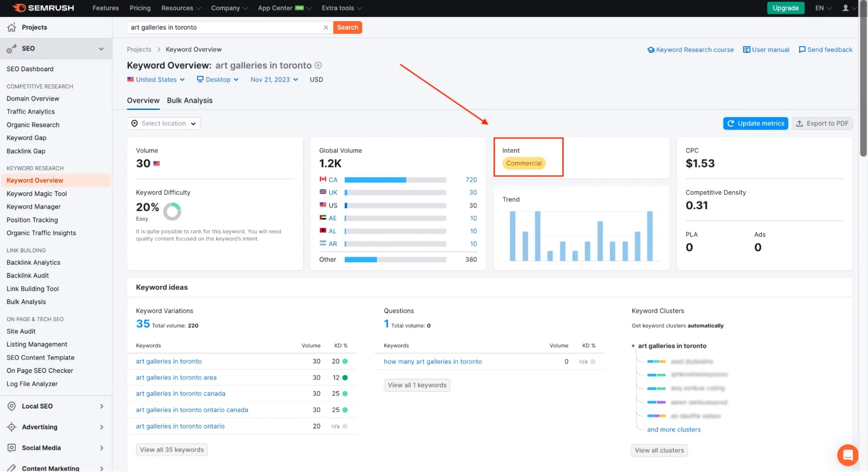
Task: Click the UK flag in Global Volume
Action: (323, 192)
